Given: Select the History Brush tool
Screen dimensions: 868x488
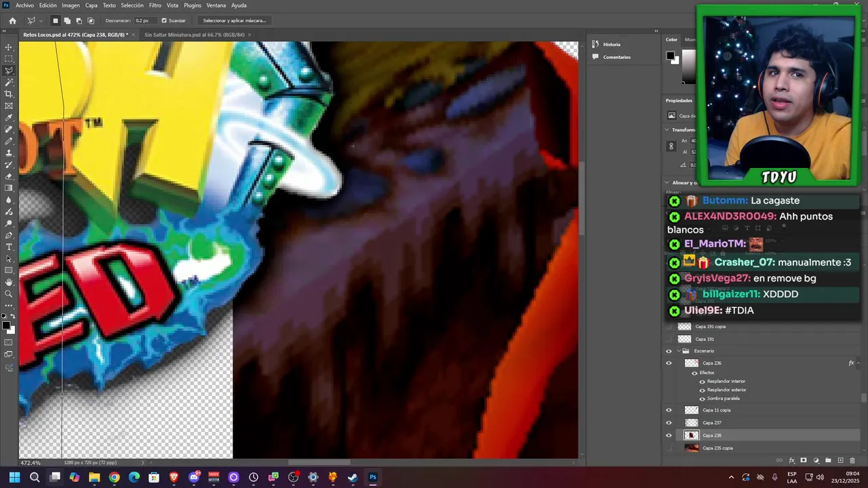Looking at the screenshot, I should point(9,165).
